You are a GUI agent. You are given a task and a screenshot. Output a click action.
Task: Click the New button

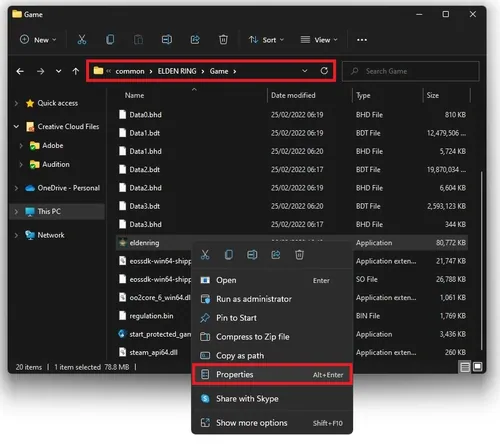coord(38,40)
